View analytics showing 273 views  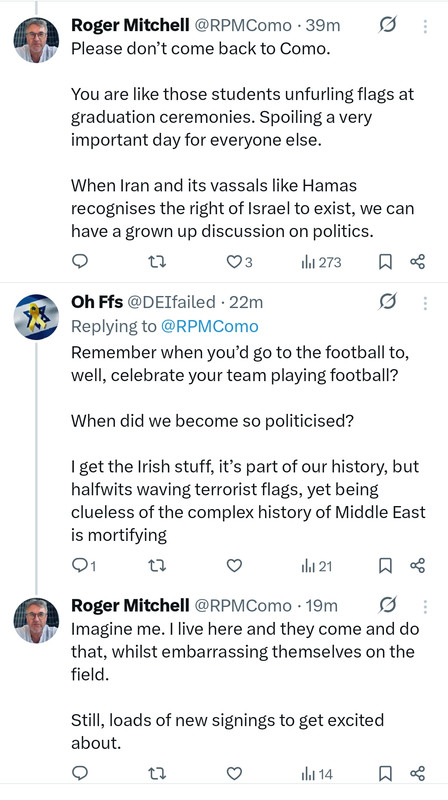(321, 262)
